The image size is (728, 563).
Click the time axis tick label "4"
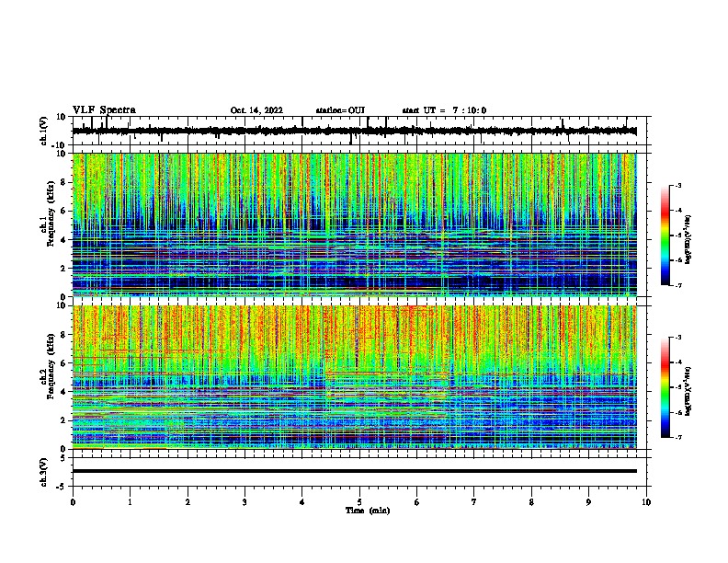click(x=302, y=502)
